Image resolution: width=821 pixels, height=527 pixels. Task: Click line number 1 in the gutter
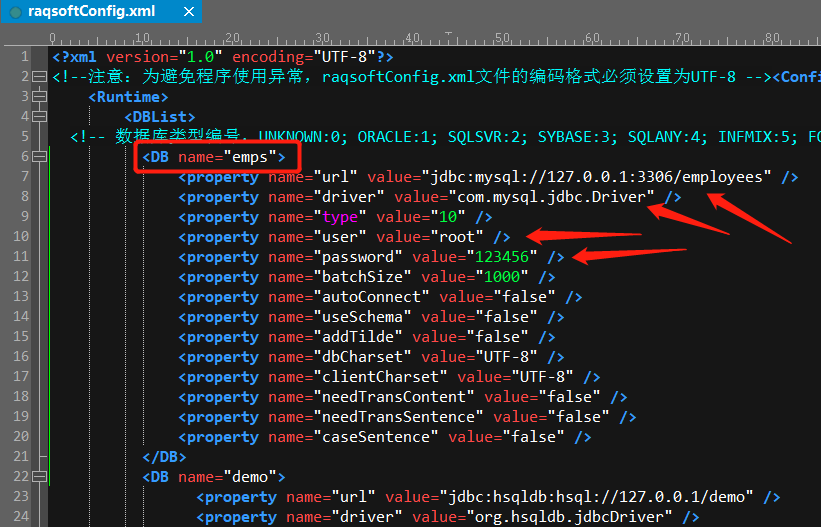point(24,57)
